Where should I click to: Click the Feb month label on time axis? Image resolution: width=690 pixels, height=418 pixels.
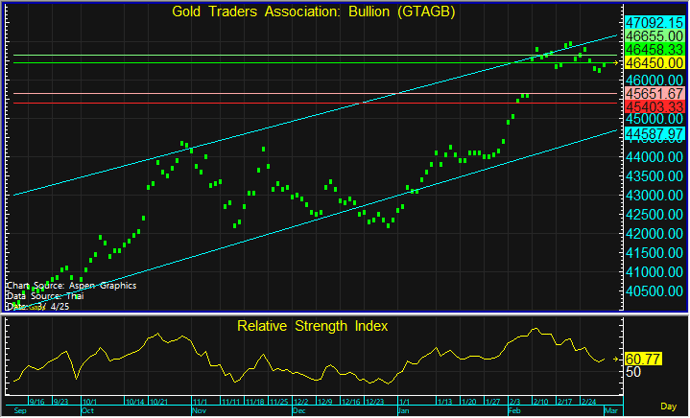515,410
